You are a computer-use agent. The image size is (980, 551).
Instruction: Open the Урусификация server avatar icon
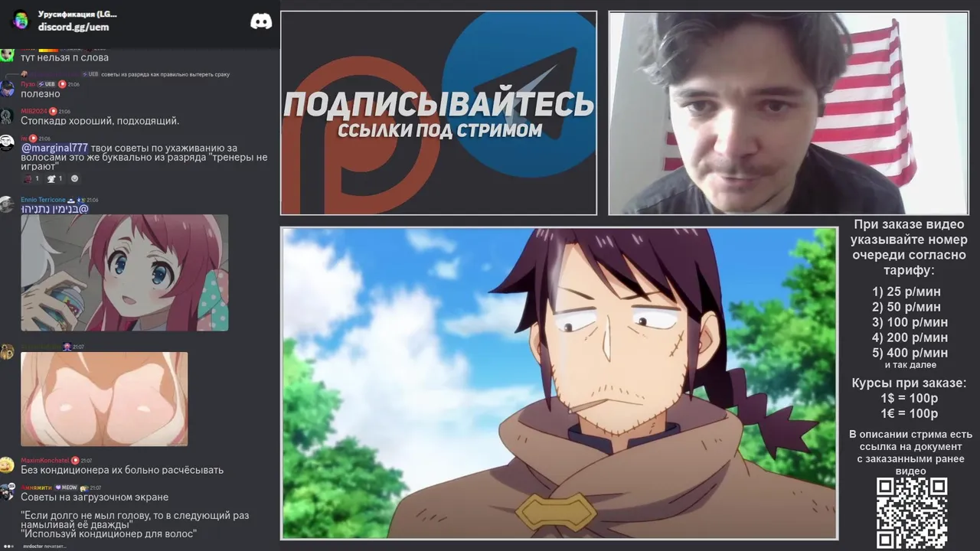click(21, 21)
